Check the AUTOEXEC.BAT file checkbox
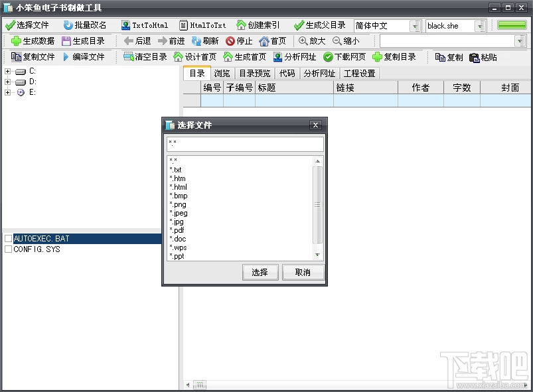Viewport: 533px width, 392px height. click(9, 238)
